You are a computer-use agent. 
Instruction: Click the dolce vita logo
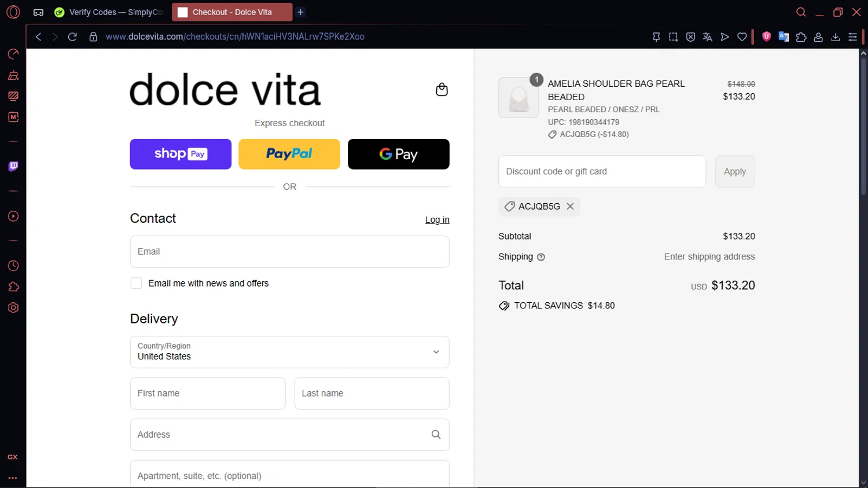(225, 90)
